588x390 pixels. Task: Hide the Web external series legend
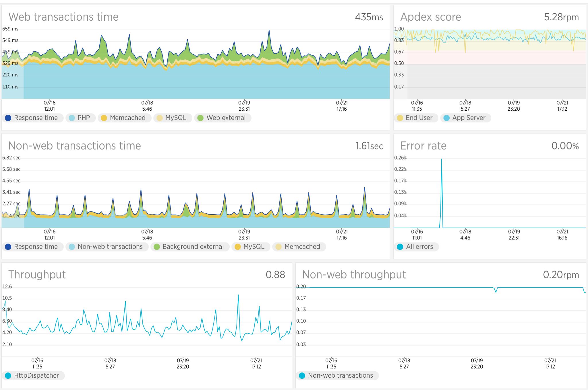coord(223,118)
